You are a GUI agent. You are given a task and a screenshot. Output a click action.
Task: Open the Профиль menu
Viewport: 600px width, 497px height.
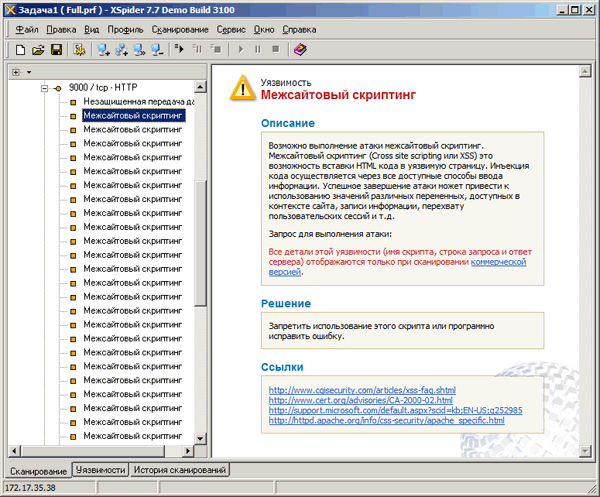click(125, 29)
